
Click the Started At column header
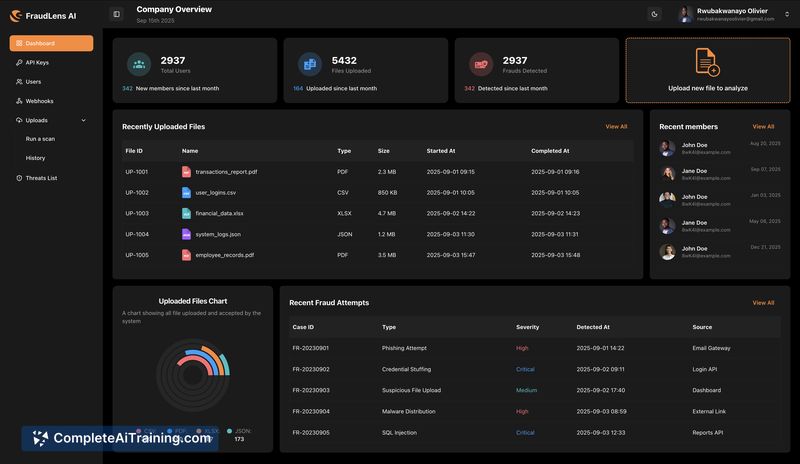pyautogui.click(x=441, y=151)
